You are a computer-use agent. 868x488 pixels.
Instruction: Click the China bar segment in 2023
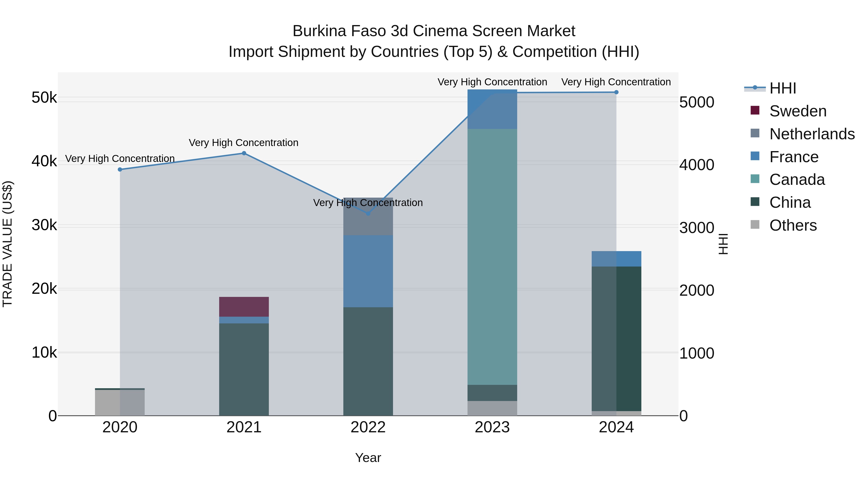pos(492,393)
